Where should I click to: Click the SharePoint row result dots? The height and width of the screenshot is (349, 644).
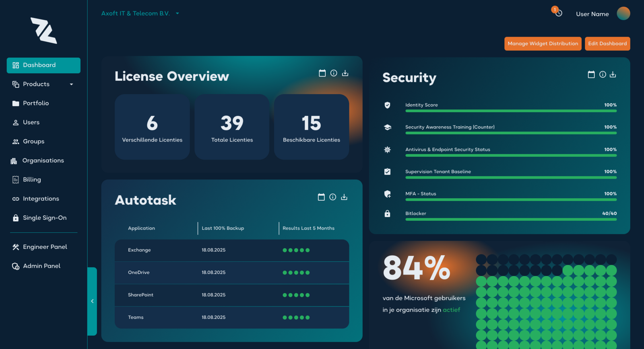[x=296, y=295]
